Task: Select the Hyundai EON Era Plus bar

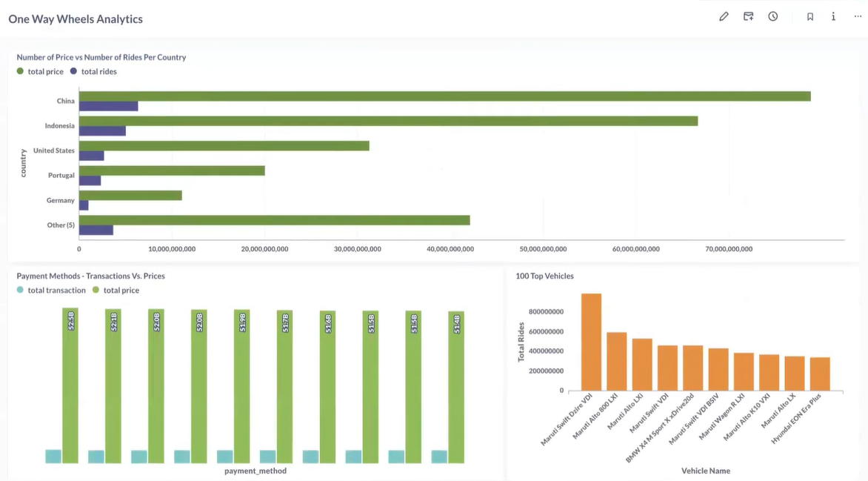Action: pos(820,374)
